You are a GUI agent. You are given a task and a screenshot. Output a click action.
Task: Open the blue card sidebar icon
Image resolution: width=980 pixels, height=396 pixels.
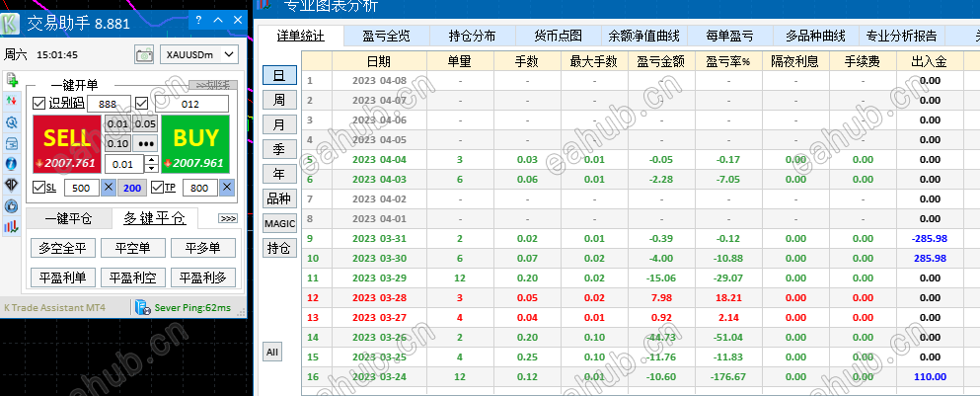11,143
